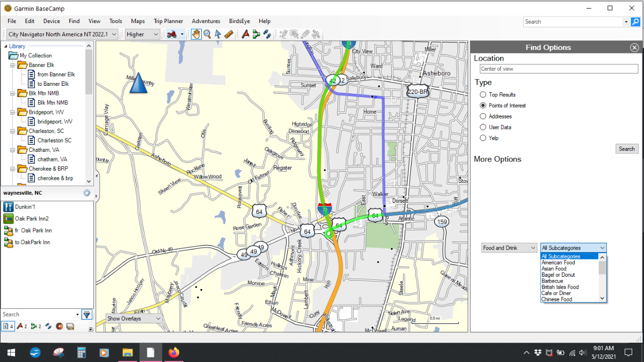Show lists filter with count 4
The image size is (644, 362).
(x=8, y=326)
